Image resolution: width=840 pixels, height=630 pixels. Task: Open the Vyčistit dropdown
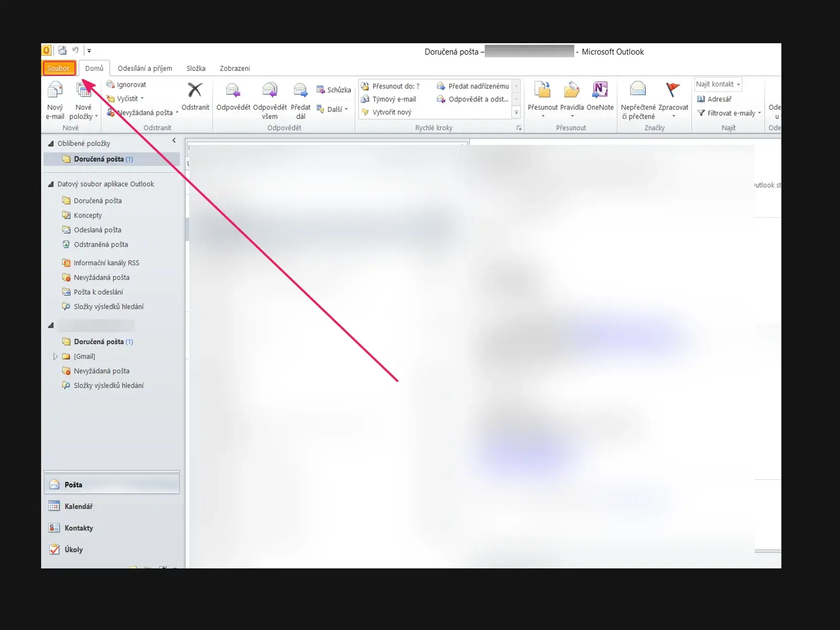click(x=125, y=99)
